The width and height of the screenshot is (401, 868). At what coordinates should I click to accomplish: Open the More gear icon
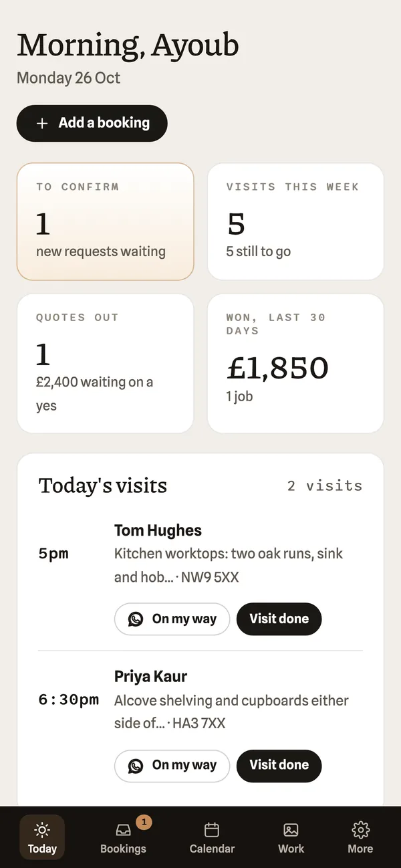(x=360, y=830)
